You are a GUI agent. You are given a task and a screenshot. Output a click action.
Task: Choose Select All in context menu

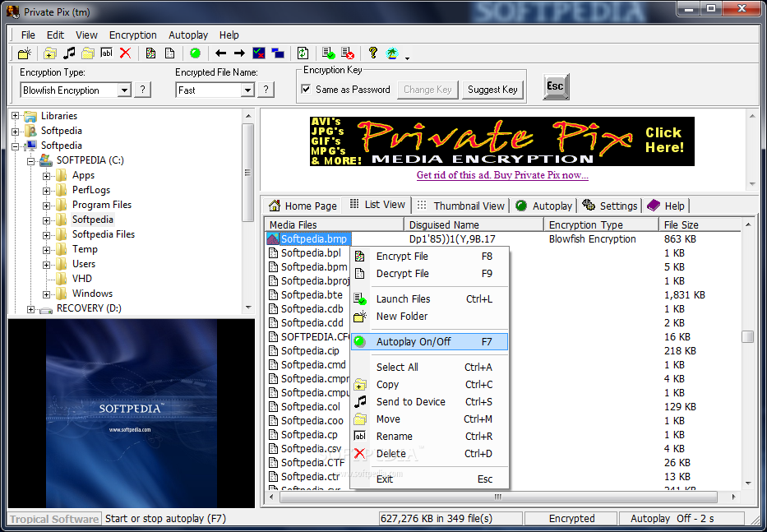430,367
